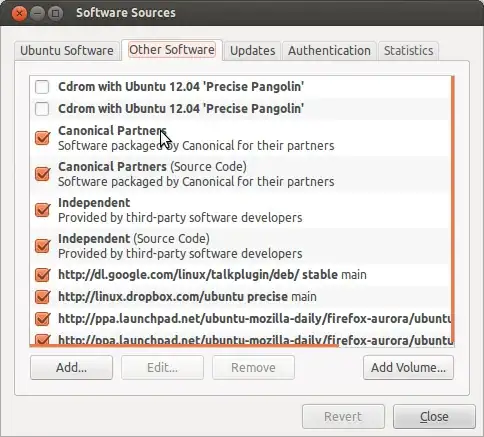484x437 pixels.
Task: Disable Independent (Source Code) checkbox
Action: (x=42, y=246)
